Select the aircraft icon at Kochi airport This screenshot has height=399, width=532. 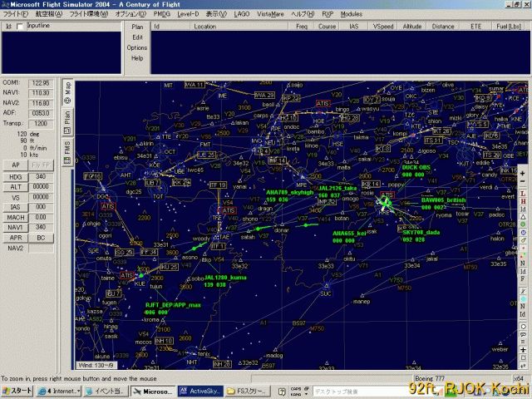point(385,202)
